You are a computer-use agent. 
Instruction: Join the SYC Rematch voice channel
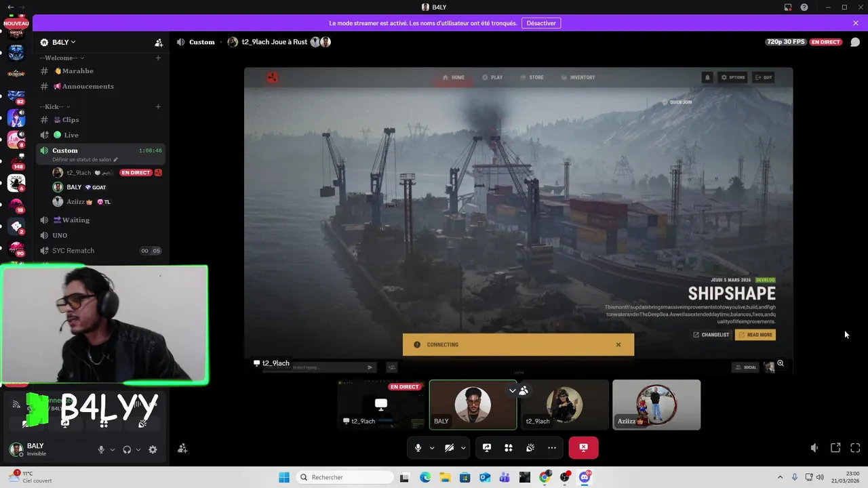tap(101, 251)
